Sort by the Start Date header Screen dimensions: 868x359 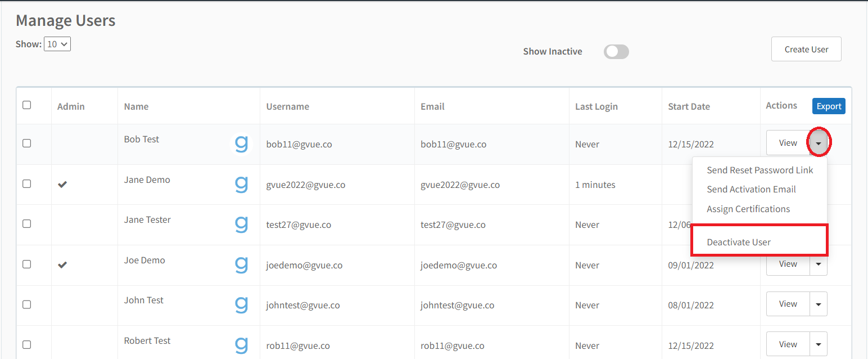689,106
